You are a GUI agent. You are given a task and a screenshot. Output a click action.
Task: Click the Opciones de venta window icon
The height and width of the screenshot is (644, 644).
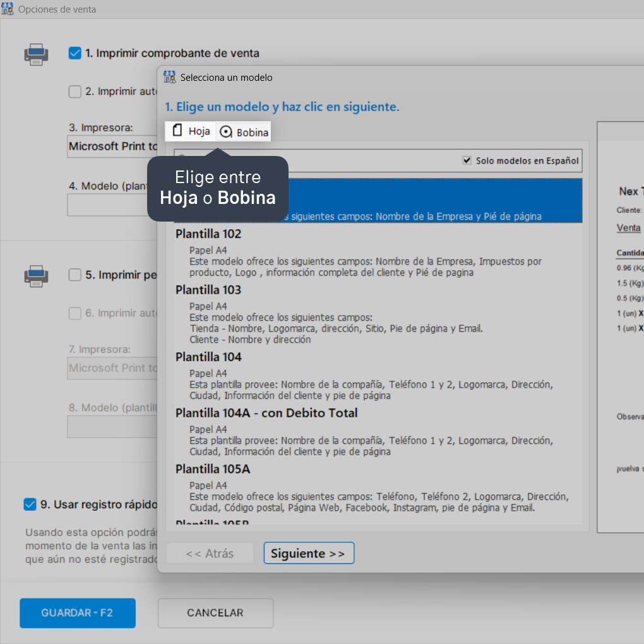(8, 9)
